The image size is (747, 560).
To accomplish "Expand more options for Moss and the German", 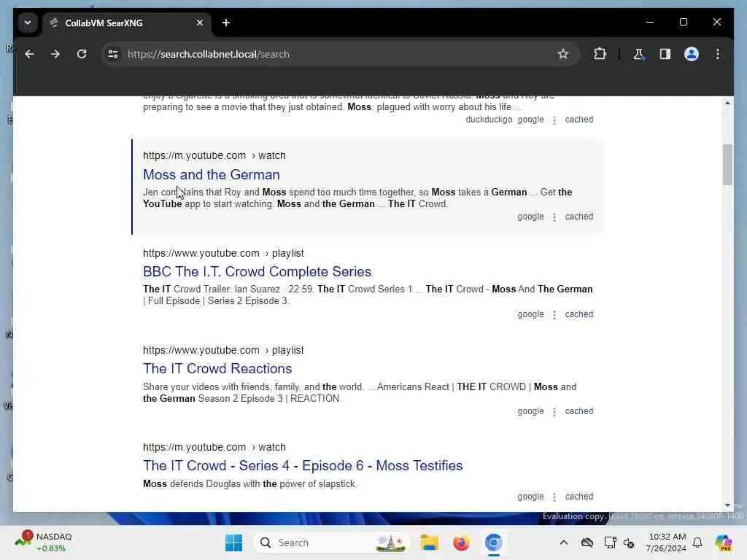I will (554, 217).
